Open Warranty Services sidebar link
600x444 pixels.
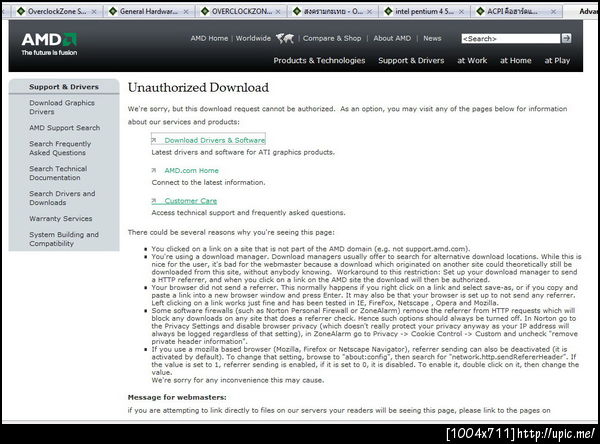(60, 219)
